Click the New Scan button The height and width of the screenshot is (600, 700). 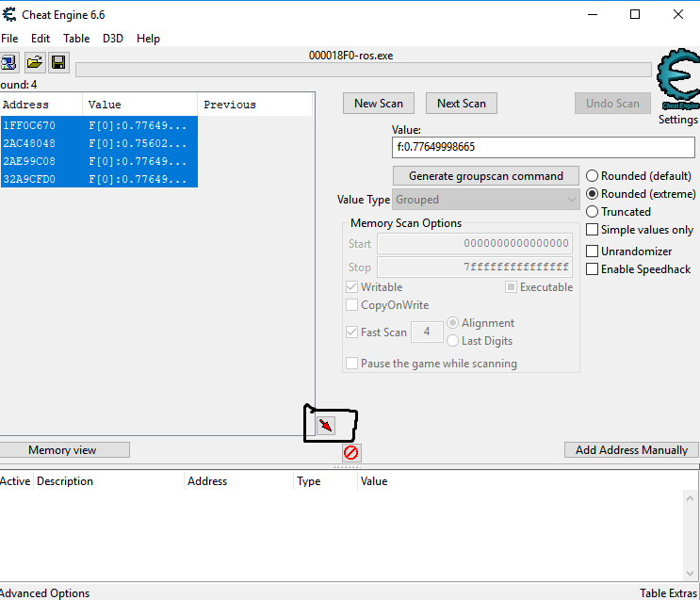(379, 104)
